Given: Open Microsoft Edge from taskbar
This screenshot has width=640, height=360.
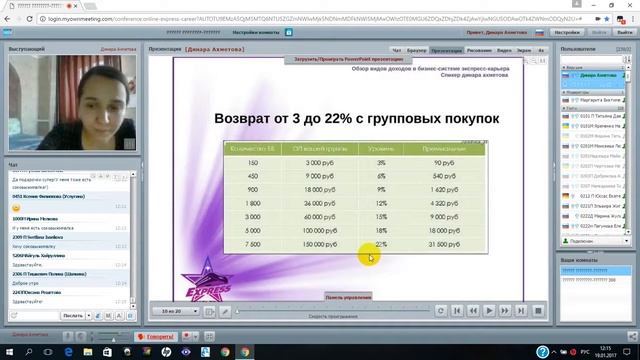Looking at the screenshot, I should 68,352.
